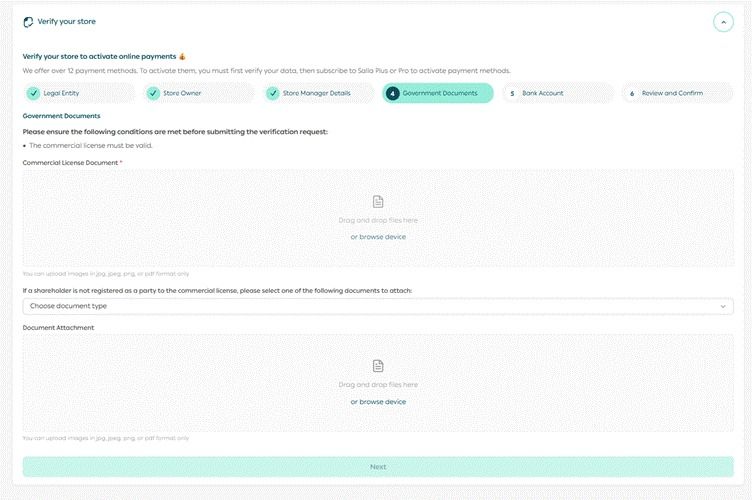This screenshot has height=500, width=752.
Task: Click the checkmark icon on Store Owner step
Action: coord(153,93)
